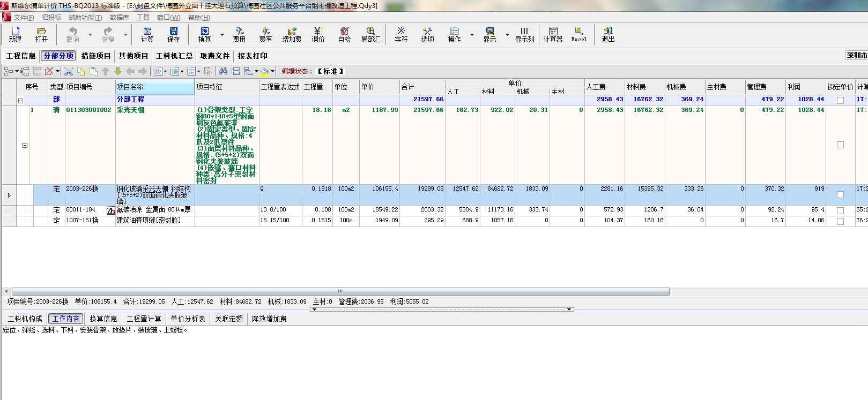Viewport: 868px width, 400px height.
Task: Click the 清 (bill item) toolbar icon
Action: 175,71
